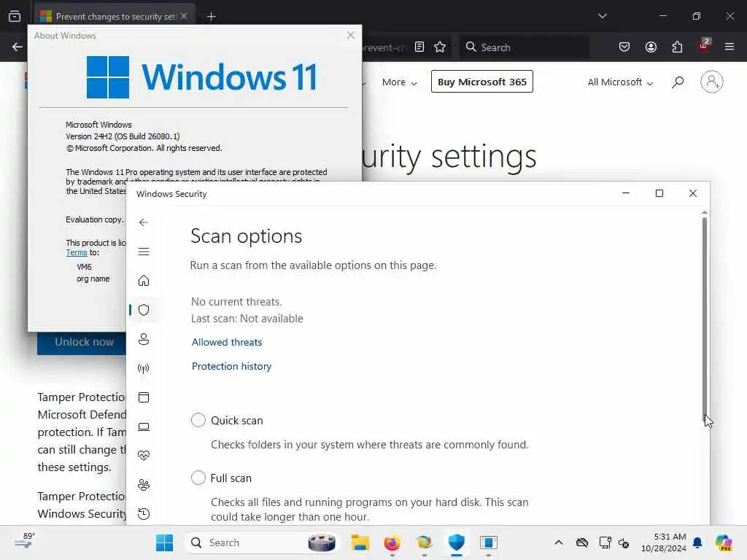Open Home in Windows Security sidebar

coord(144,281)
